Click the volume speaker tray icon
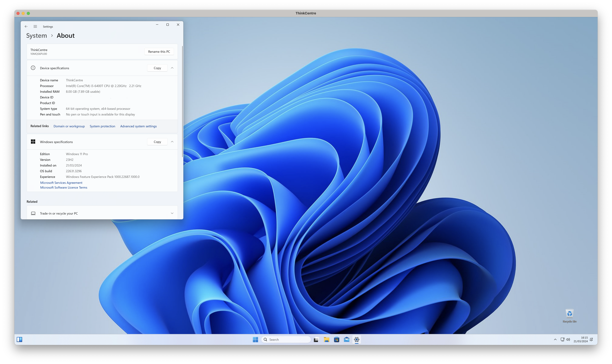612x364 pixels. tap(568, 339)
